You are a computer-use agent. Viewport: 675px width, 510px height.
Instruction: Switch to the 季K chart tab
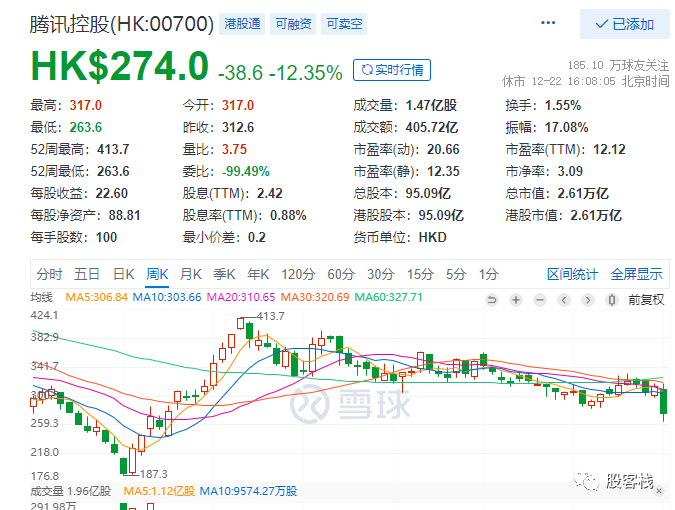[224, 274]
